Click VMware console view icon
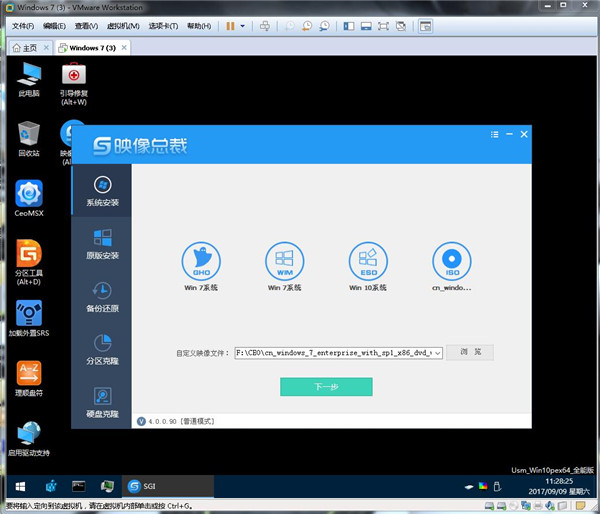 pos(425,26)
